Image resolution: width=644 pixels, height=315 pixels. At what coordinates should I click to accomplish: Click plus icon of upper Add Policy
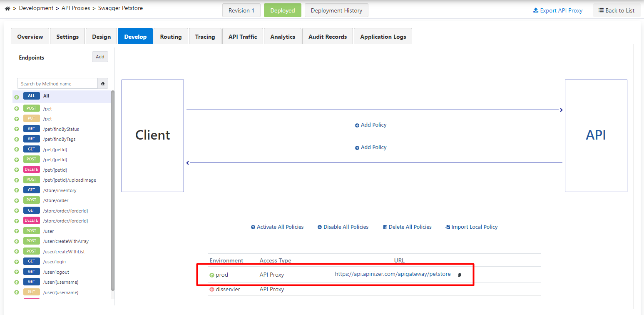(357, 125)
